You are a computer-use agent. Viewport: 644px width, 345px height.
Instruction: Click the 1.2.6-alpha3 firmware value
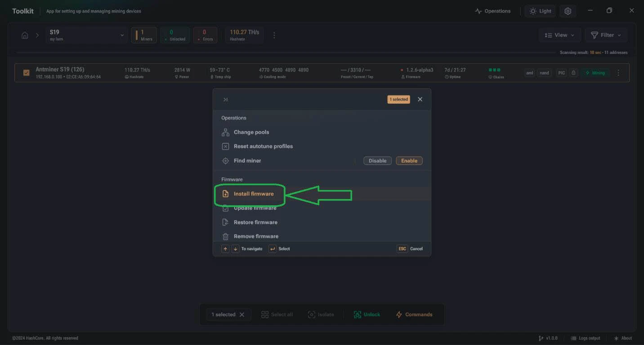pos(420,70)
